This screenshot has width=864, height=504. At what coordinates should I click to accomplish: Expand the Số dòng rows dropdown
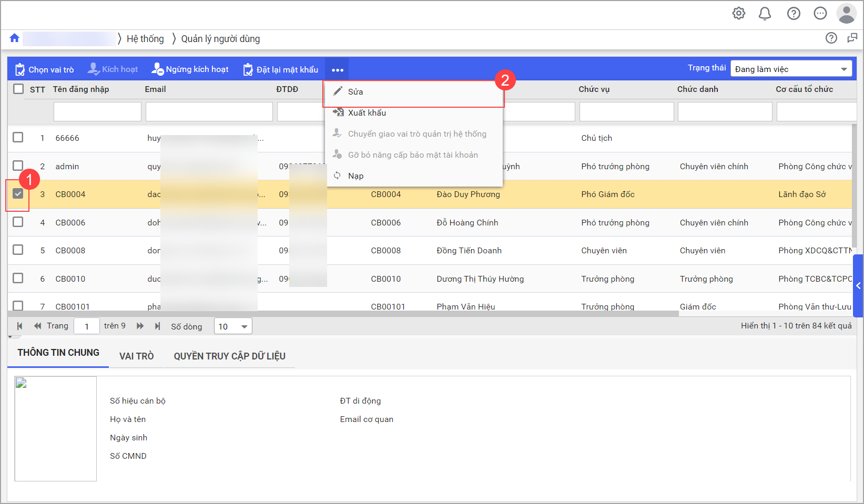233,326
